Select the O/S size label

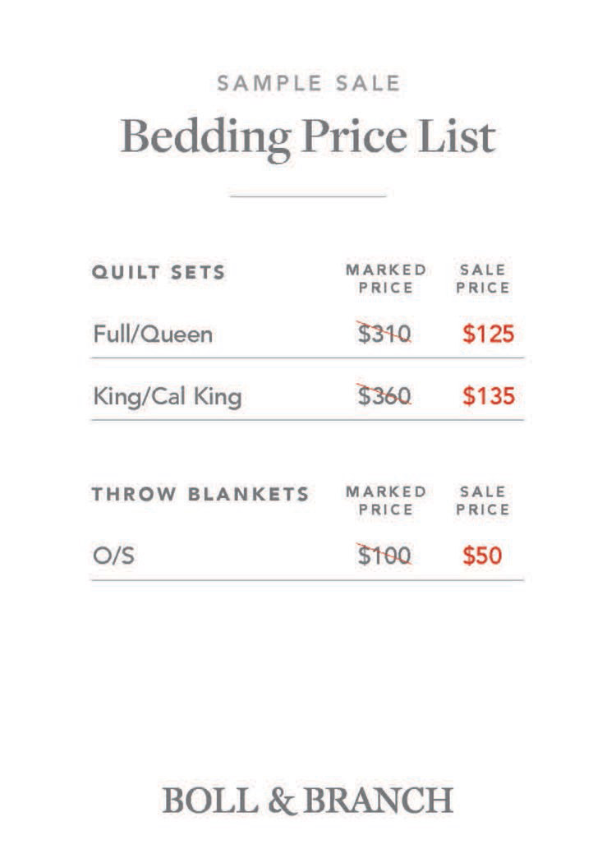tap(113, 556)
